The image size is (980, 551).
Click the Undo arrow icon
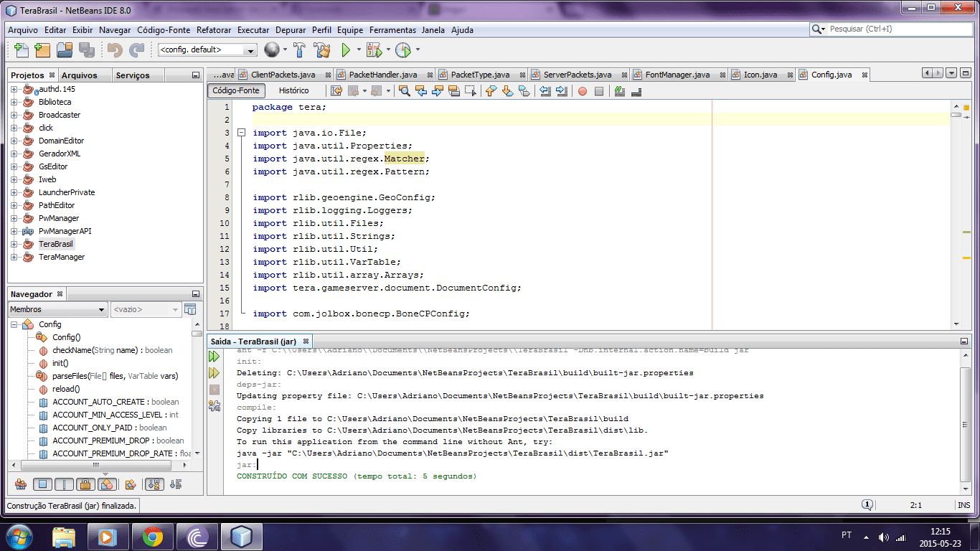click(x=115, y=50)
